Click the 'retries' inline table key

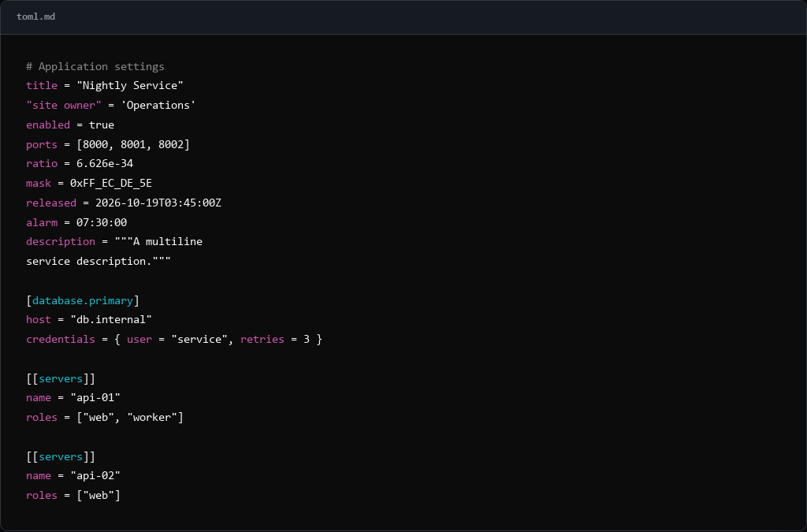coord(262,339)
